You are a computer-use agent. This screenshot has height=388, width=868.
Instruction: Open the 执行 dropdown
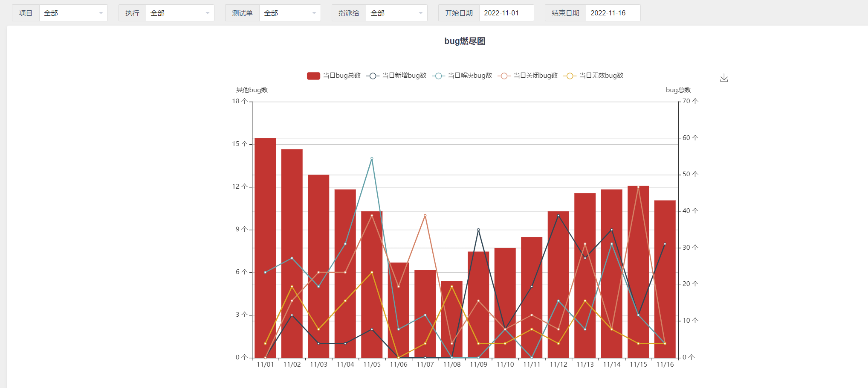click(x=180, y=13)
